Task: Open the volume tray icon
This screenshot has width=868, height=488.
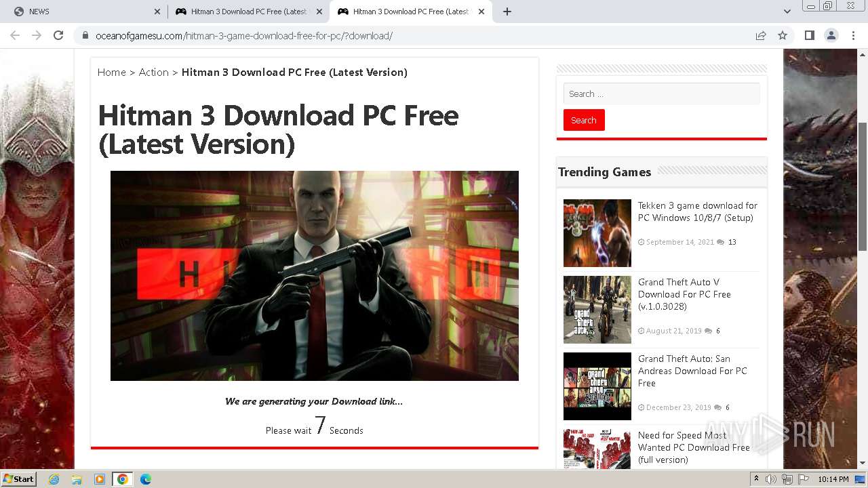Action: click(771, 479)
